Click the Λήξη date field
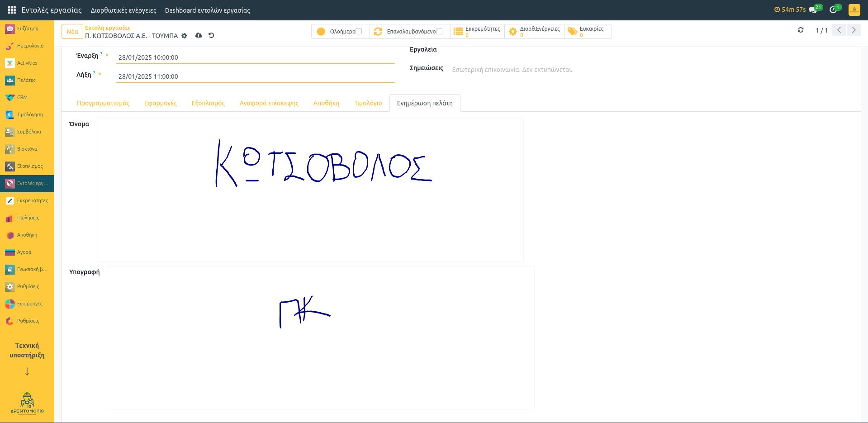 click(256, 76)
